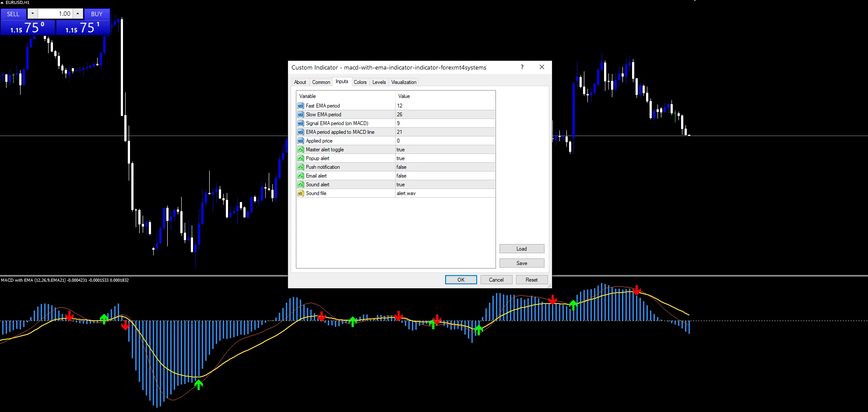
Task: Click the BUY button in one-click panel
Action: (x=97, y=14)
